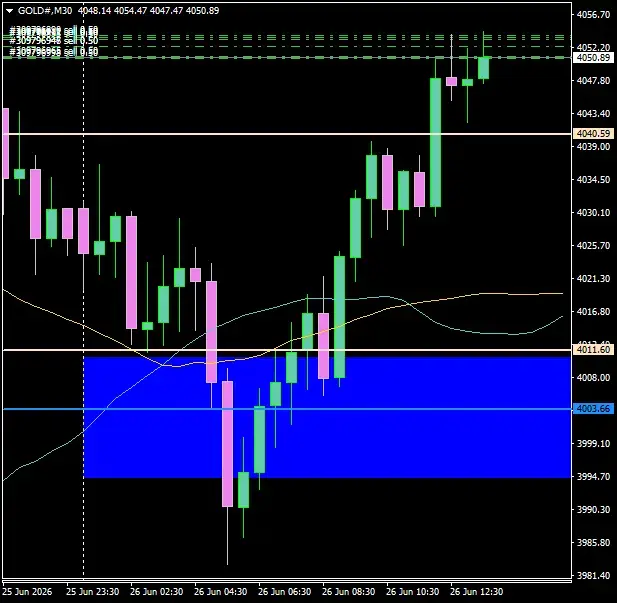
Task: Click the 4030.10 price scale label
Action: [593, 213]
